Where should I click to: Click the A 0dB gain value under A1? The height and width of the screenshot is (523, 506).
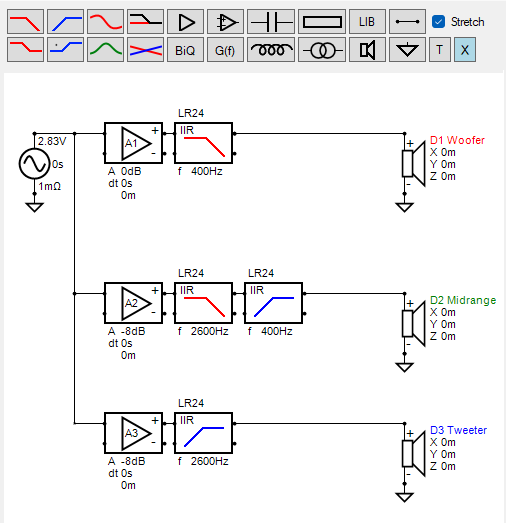(x=125, y=171)
